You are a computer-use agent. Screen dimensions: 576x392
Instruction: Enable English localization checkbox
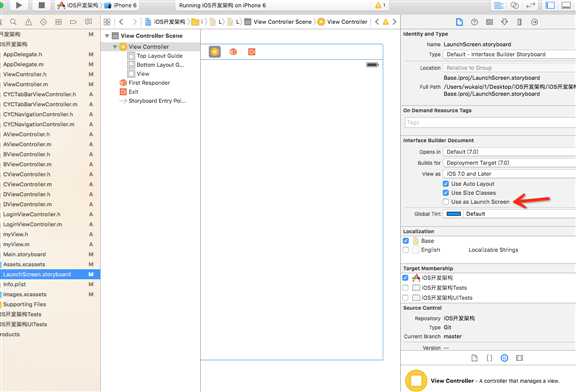click(x=406, y=250)
